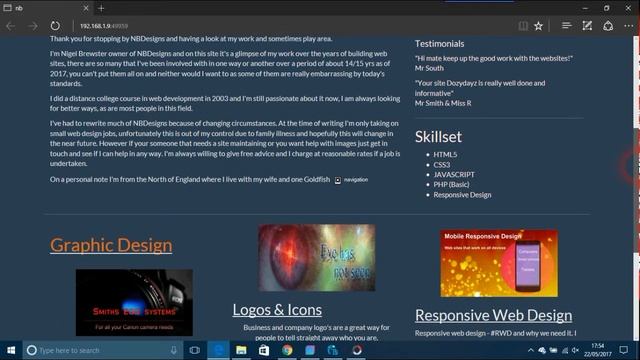The image size is (640, 360).
Task: Click the Edge taskbar icon
Action: (x=218, y=350)
